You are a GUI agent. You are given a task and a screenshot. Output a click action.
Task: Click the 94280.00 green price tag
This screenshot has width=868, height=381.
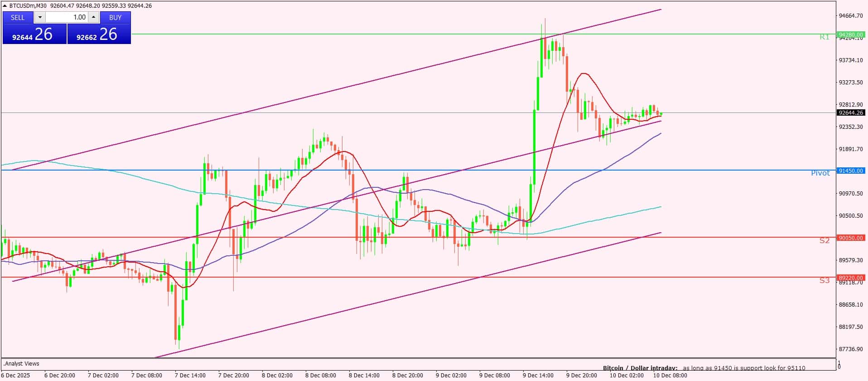851,34
